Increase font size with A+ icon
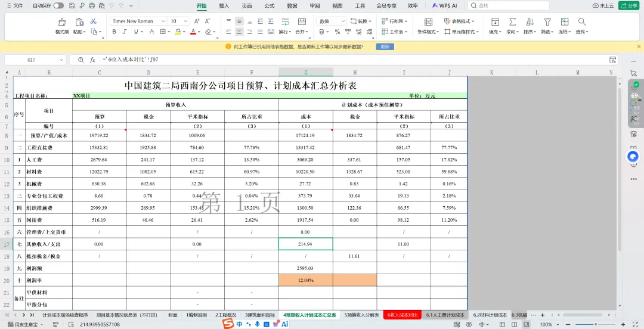This screenshot has width=644, height=329. pos(197,21)
